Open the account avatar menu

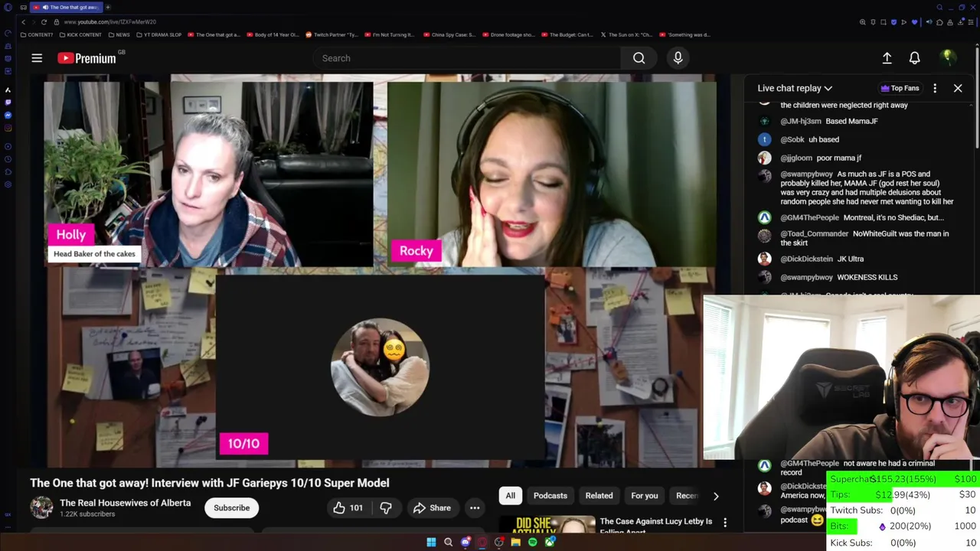[x=947, y=57]
